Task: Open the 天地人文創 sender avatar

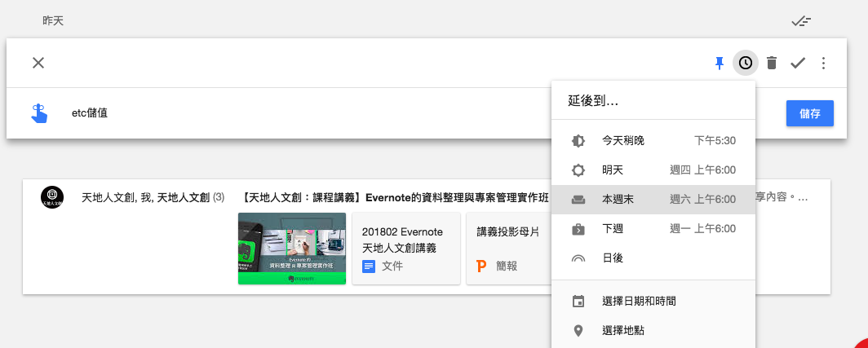Action: tap(52, 197)
